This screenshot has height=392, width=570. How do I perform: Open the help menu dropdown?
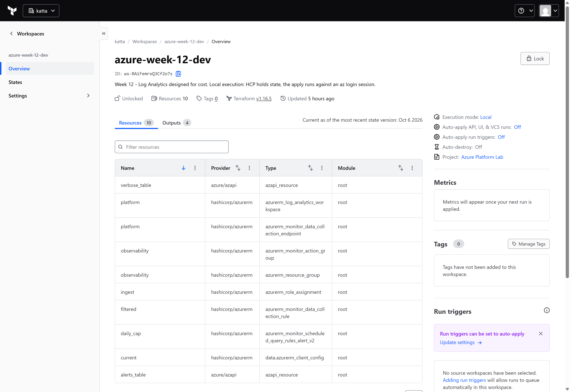[x=524, y=11]
